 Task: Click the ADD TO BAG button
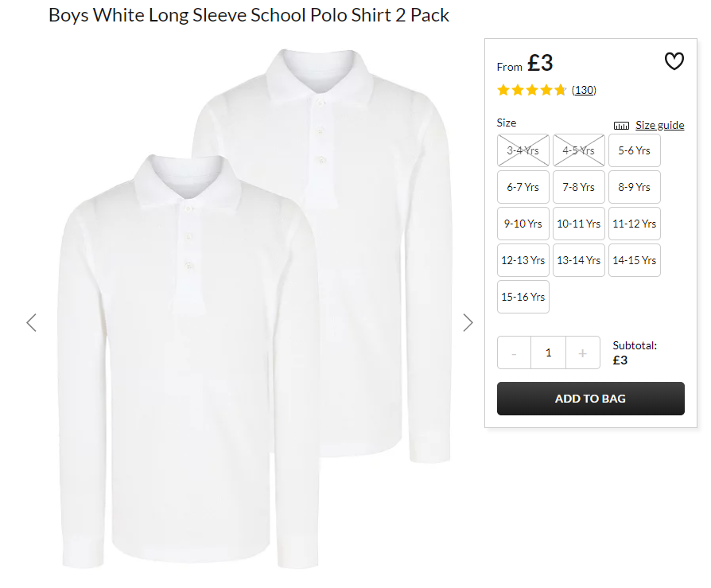[x=590, y=399]
